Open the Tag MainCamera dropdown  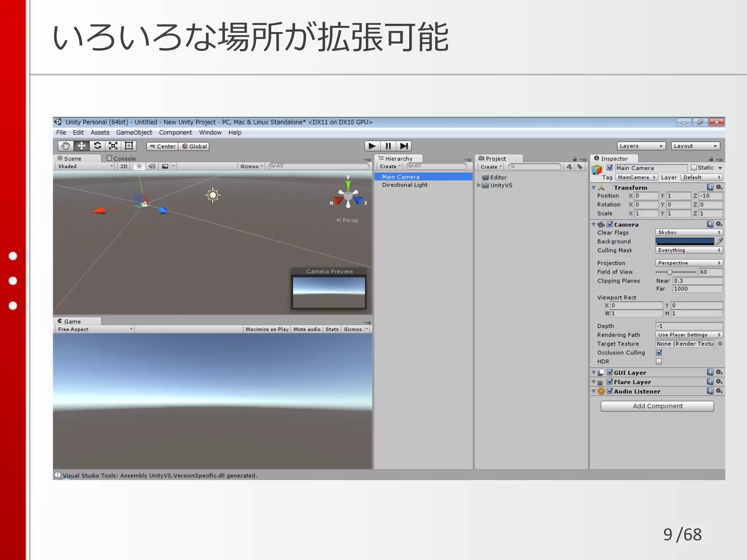pyautogui.click(x=636, y=177)
